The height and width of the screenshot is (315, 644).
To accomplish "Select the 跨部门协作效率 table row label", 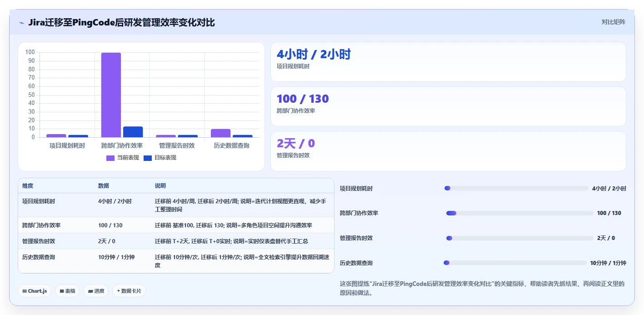I will (41, 225).
